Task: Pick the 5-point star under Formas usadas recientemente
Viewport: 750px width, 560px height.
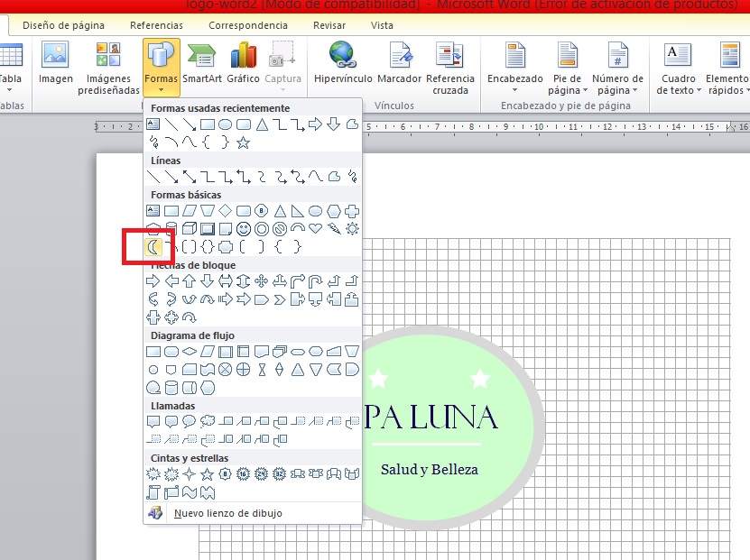Action: click(243, 142)
